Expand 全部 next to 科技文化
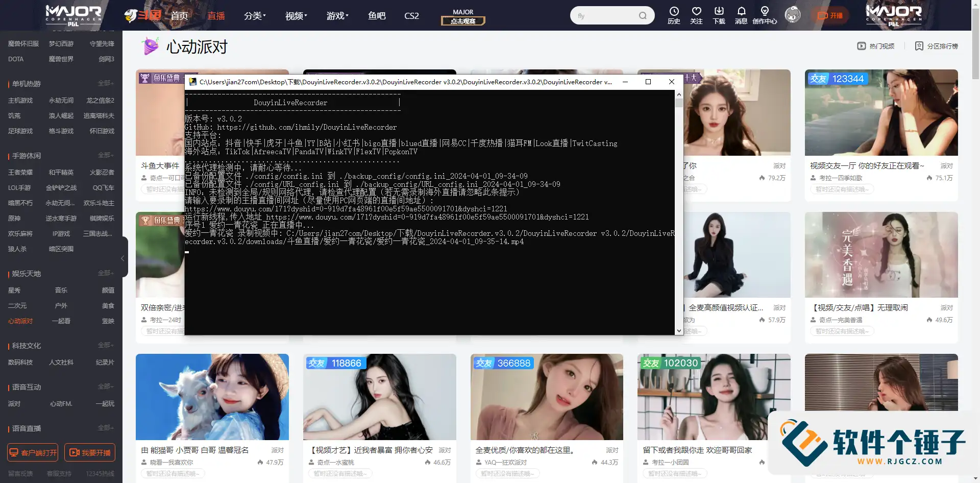The width and height of the screenshot is (980, 483). tap(106, 345)
